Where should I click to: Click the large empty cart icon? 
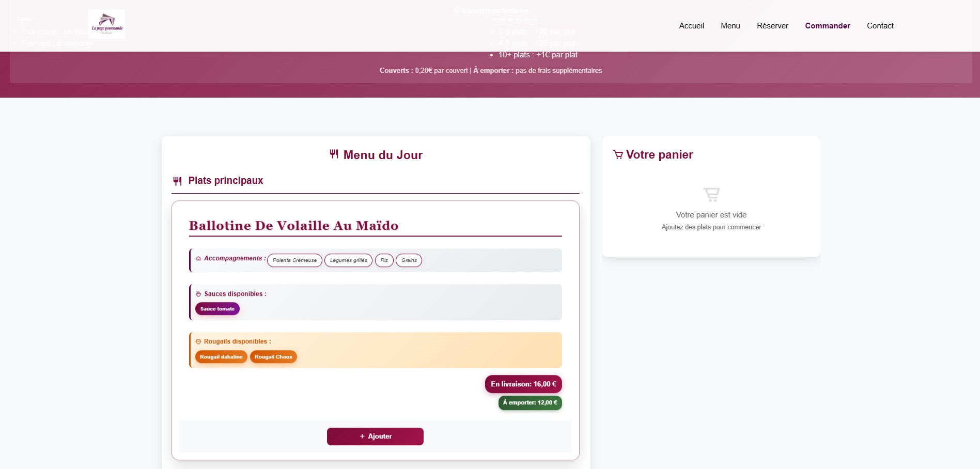click(711, 194)
